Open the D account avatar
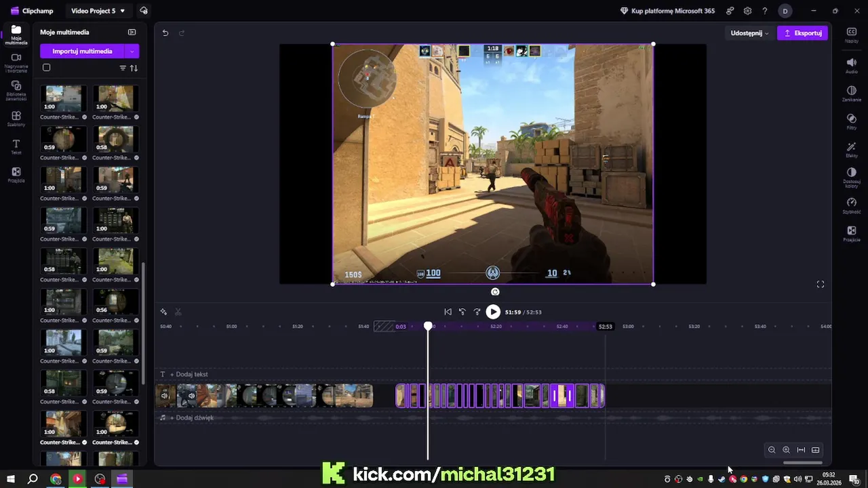Viewport: 868px width, 488px height. pyautogui.click(x=785, y=11)
